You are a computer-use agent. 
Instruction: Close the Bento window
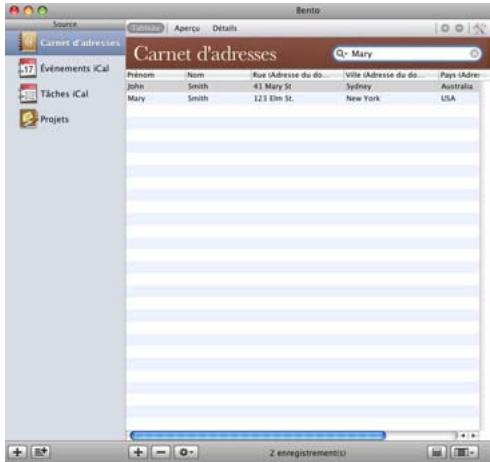14,11
